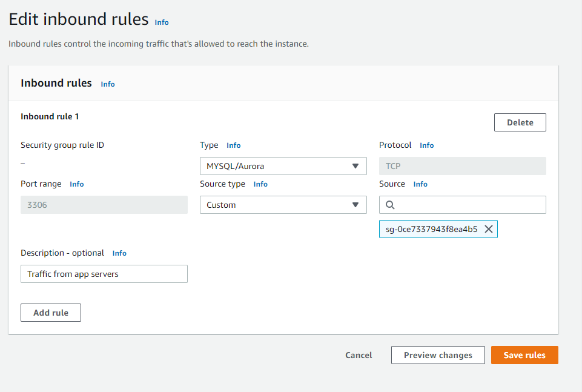
Task: Click the arrow of the Type dropdown
Action: pyautogui.click(x=355, y=166)
